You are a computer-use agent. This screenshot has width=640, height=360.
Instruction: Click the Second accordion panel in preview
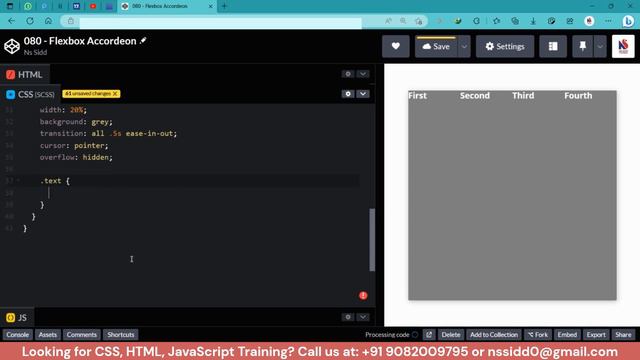click(486, 195)
